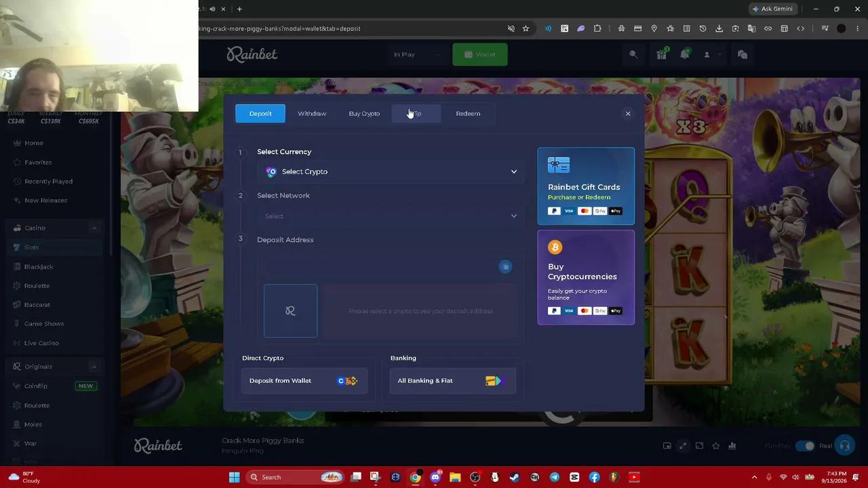The image size is (868, 488).
Task: Choose Deposit from Wallet
Action: click(x=304, y=380)
